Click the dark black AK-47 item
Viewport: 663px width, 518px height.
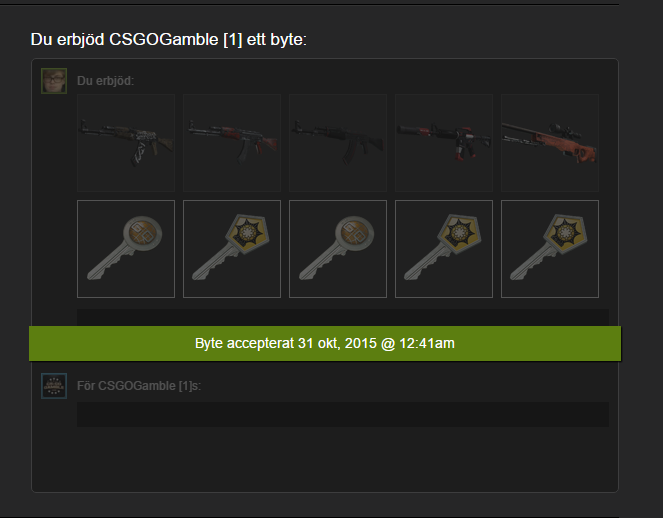338,143
